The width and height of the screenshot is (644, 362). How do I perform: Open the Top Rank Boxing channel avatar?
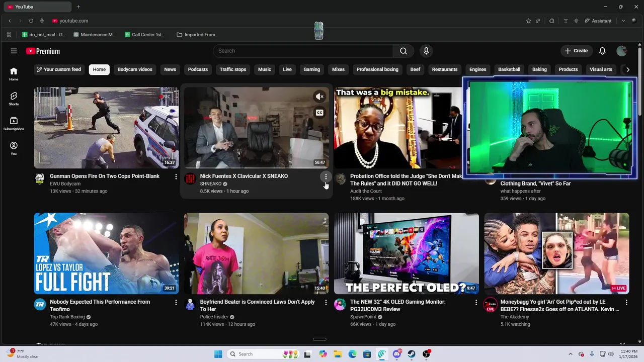[40, 305]
